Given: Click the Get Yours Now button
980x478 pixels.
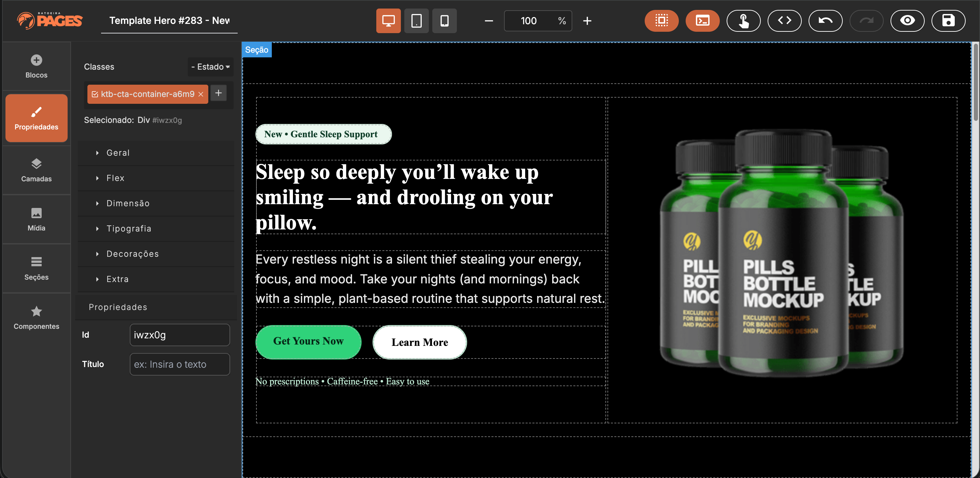Looking at the screenshot, I should (x=308, y=341).
